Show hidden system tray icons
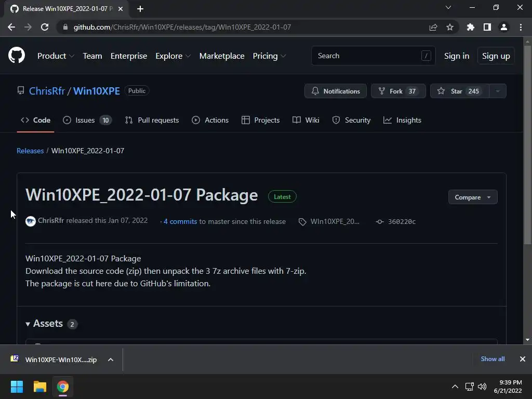Screen dimensions: 532x399 [455, 387]
